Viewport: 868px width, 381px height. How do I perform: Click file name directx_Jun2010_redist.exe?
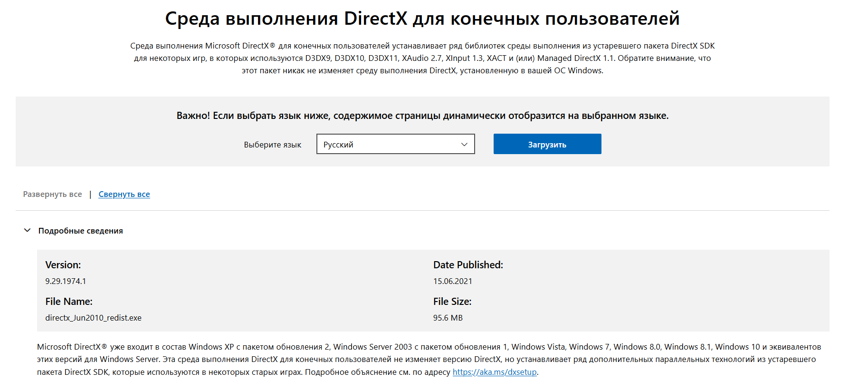[x=93, y=318]
